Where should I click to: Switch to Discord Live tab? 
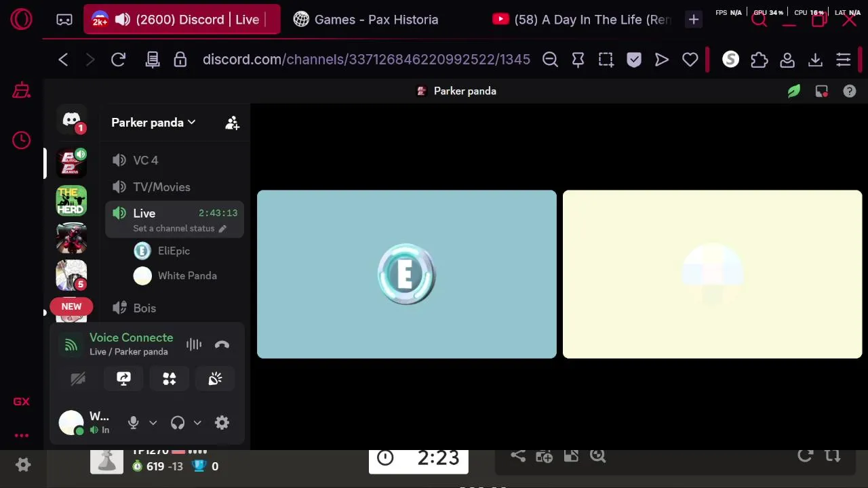tap(182, 20)
